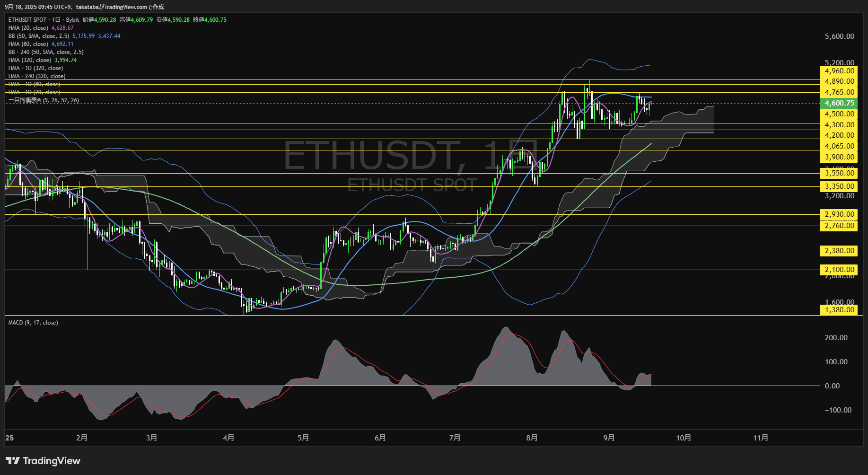The image size is (868, 475).
Task: Click the 2,930.00 price level label
Action: (839, 214)
